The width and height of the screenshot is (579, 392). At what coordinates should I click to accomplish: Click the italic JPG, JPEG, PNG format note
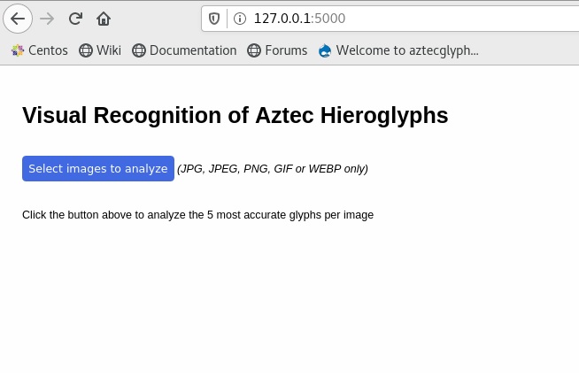click(x=273, y=169)
